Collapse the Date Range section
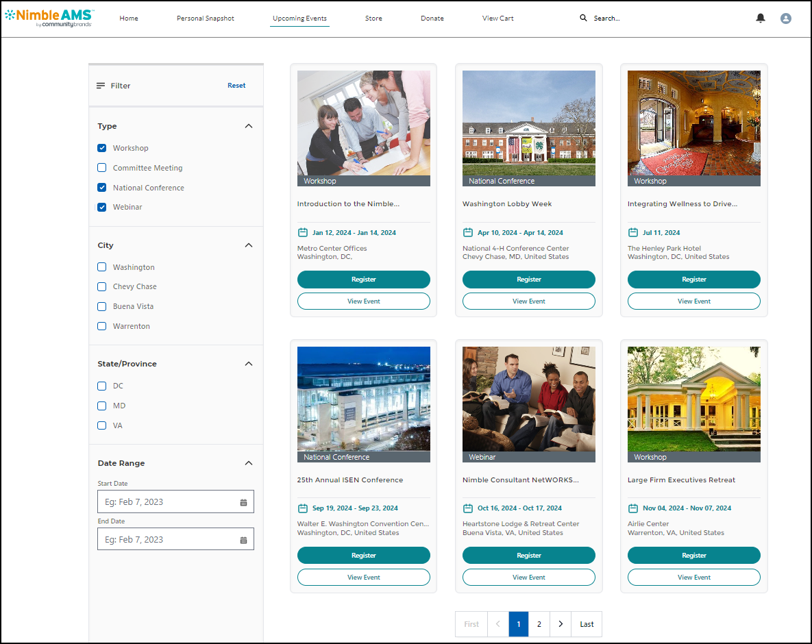 click(x=249, y=463)
